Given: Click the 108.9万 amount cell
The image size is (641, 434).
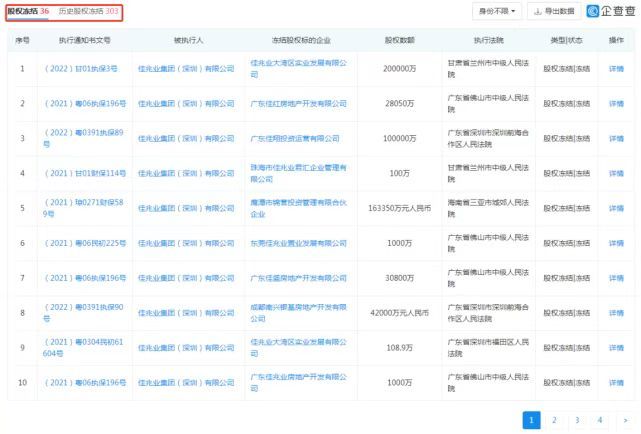Looking at the screenshot, I should (x=399, y=348).
